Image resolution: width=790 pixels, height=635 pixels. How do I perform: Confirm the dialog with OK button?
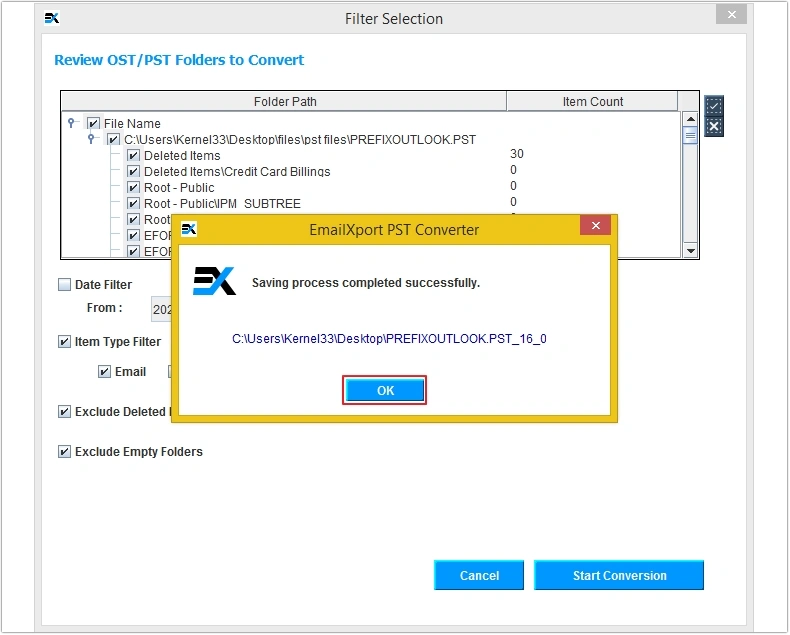[x=384, y=390]
